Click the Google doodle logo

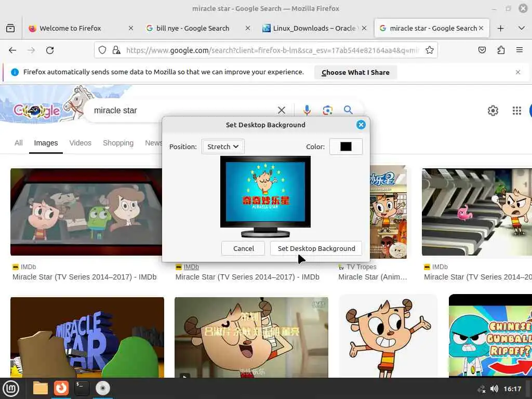click(x=37, y=110)
